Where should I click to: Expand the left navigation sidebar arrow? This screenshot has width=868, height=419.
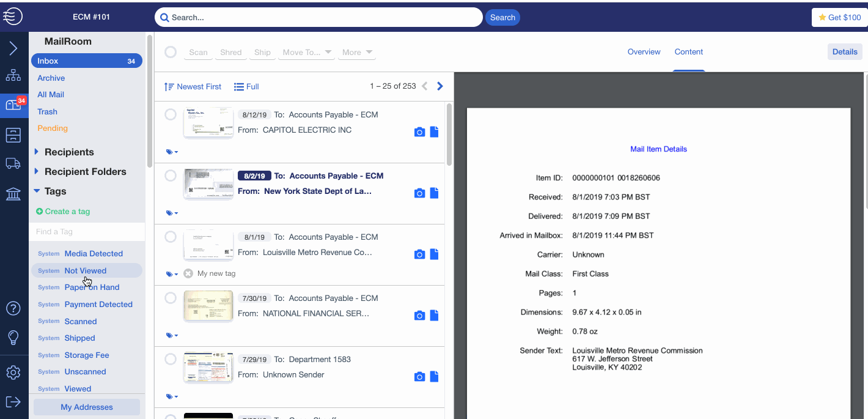coord(13,49)
